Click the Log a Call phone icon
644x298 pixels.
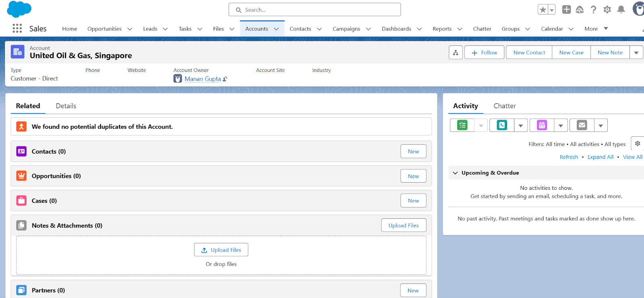pyautogui.click(x=502, y=125)
